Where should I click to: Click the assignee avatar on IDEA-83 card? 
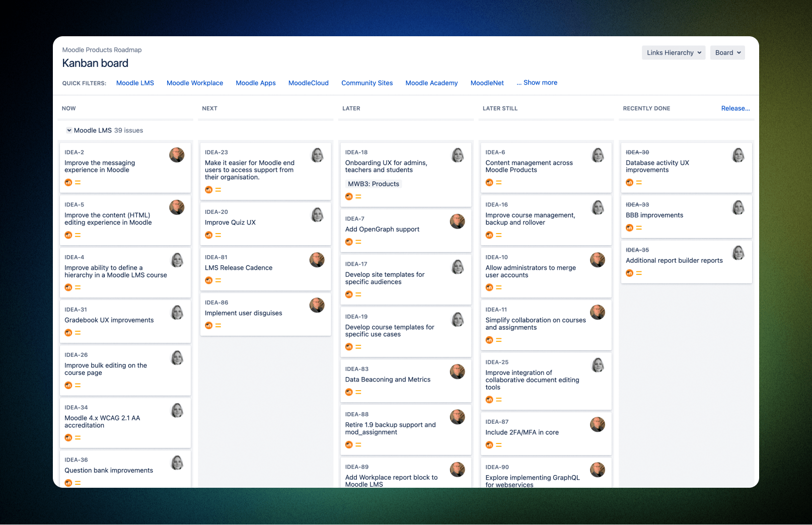click(x=458, y=372)
